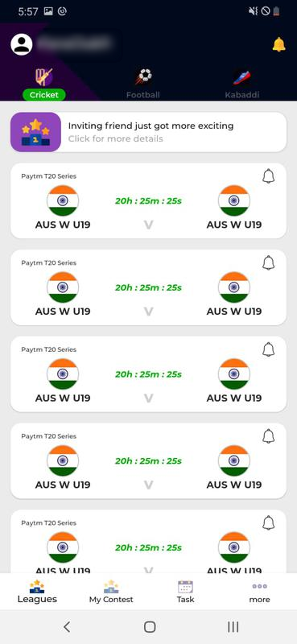Toggle reminder bell on fourth match card

coord(268,436)
